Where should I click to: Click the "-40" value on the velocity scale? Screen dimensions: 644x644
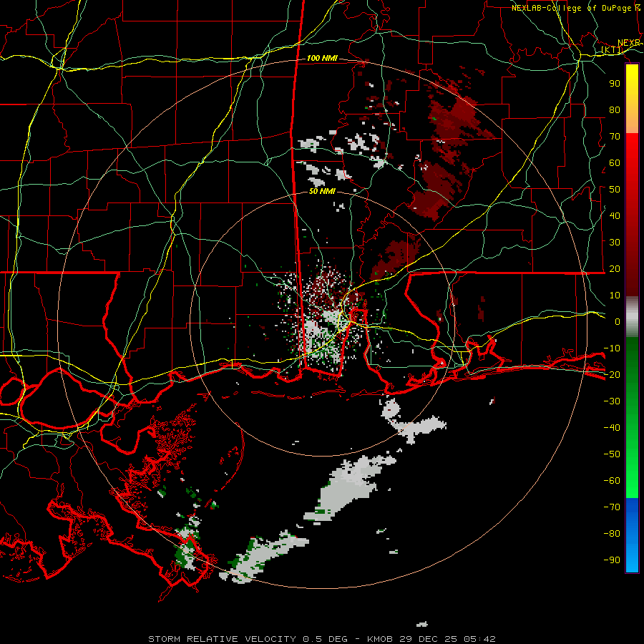(612, 428)
